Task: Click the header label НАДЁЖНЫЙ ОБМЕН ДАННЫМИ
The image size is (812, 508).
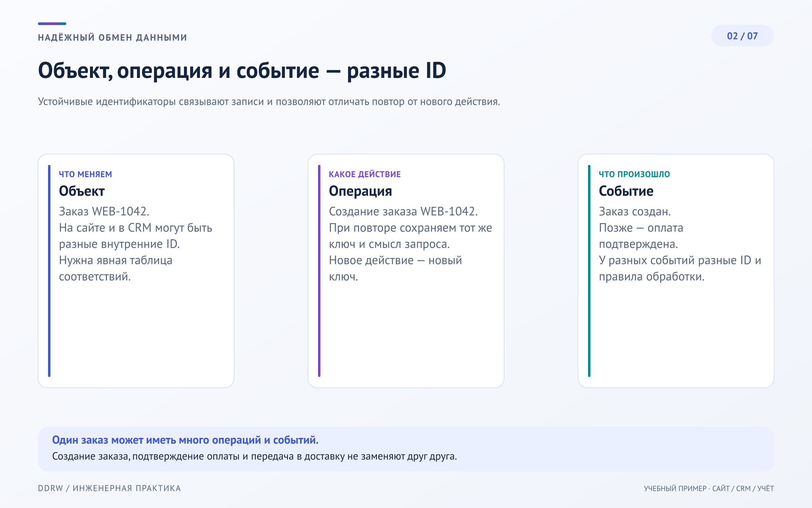Action: pos(112,37)
